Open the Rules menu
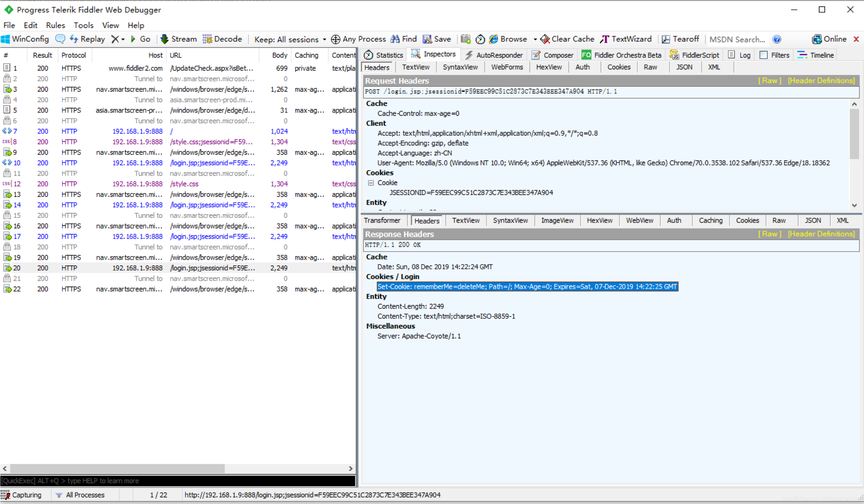864x504 pixels. tap(55, 25)
